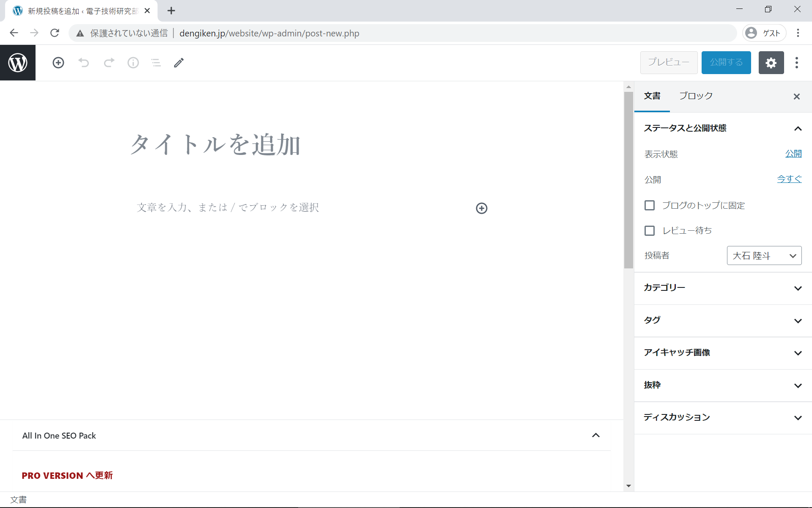The width and height of the screenshot is (812, 508).
Task: Click the タイトルを追加 title field
Action: (312, 144)
